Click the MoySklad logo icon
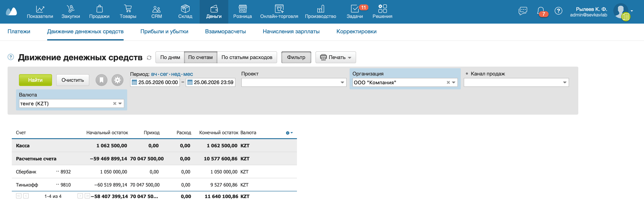 click(11, 12)
